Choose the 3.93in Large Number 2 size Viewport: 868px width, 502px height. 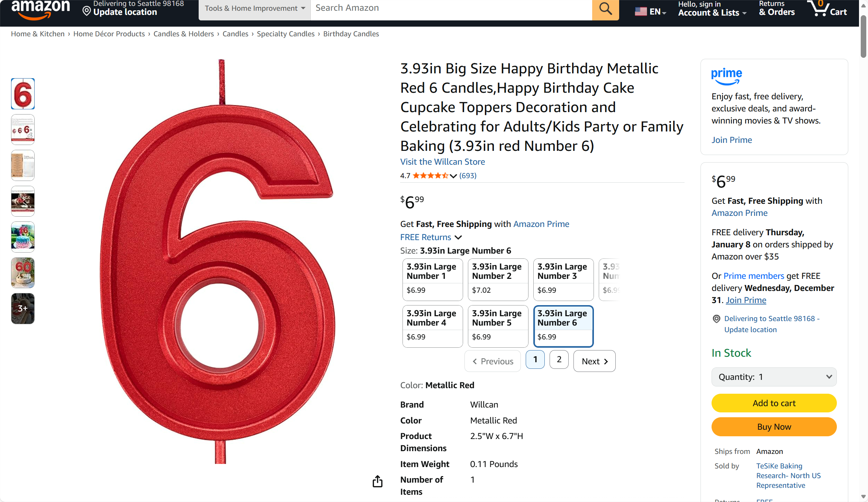click(x=498, y=280)
